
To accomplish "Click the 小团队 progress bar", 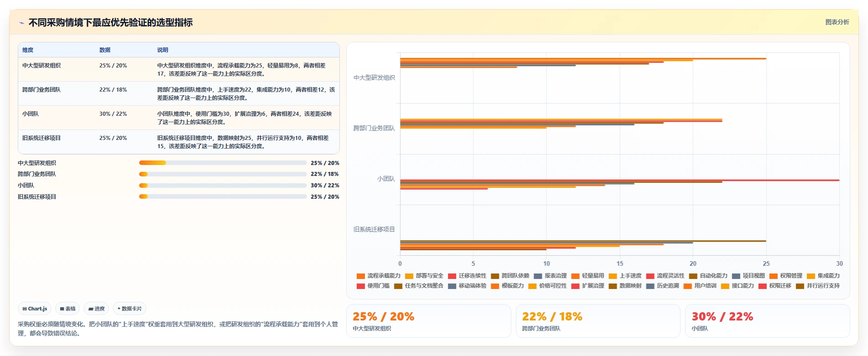I will 223,186.
